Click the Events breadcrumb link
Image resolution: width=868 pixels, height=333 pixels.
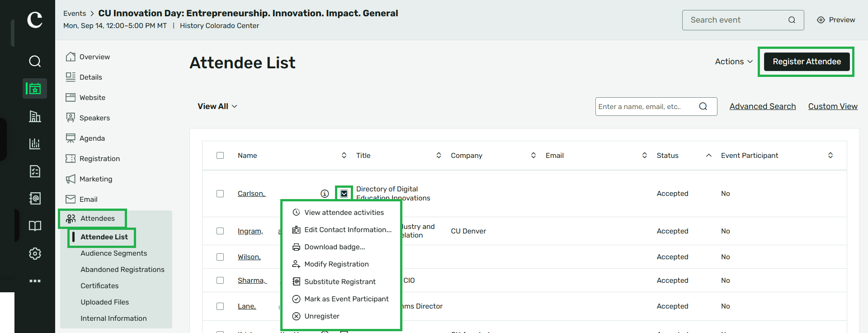[75, 14]
